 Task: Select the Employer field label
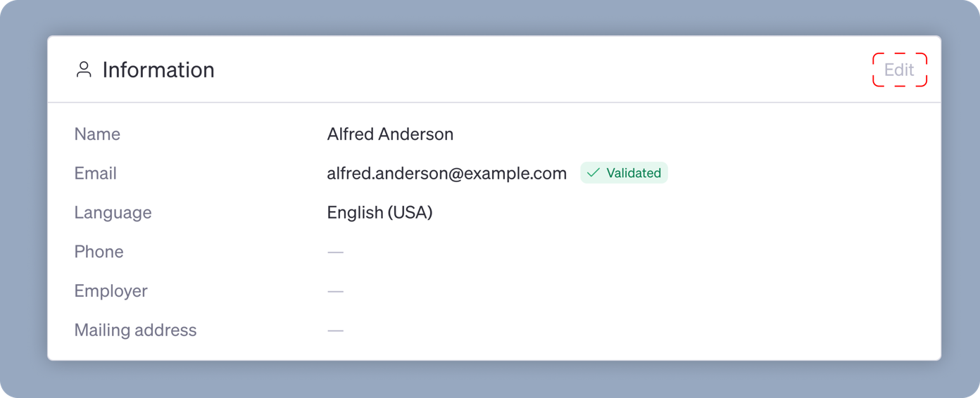111,291
